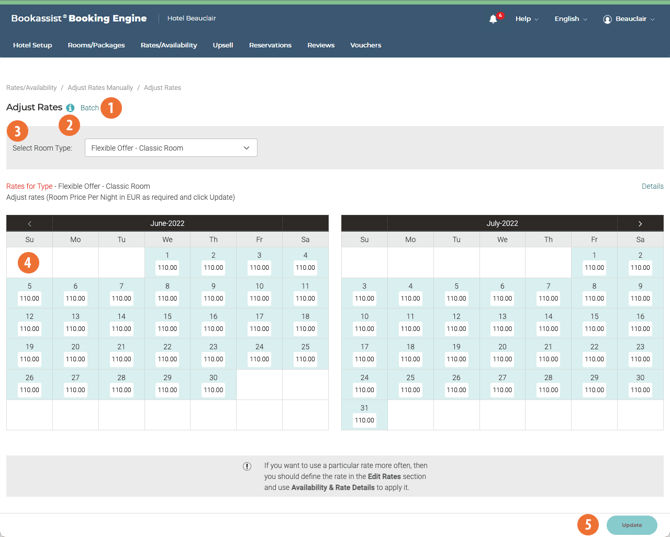This screenshot has height=537, width=670.
Task: Click the June 15 rate field
Action: (x=167, y=329)
